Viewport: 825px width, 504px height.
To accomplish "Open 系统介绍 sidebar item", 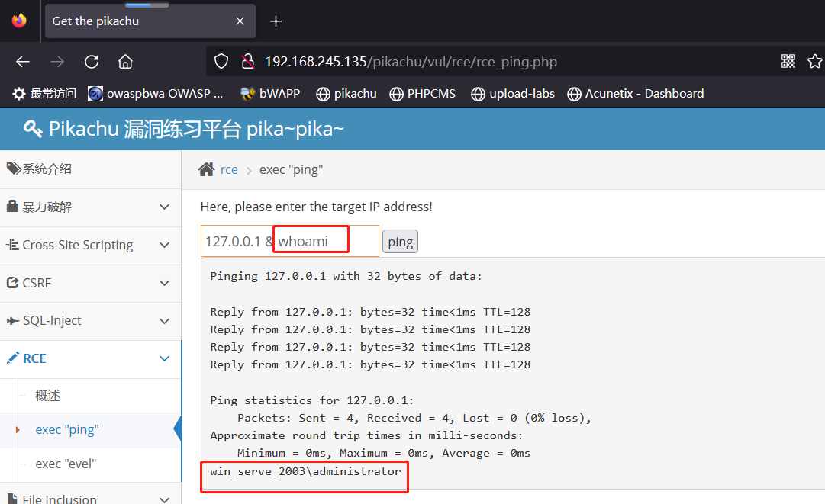I will 91,169.
